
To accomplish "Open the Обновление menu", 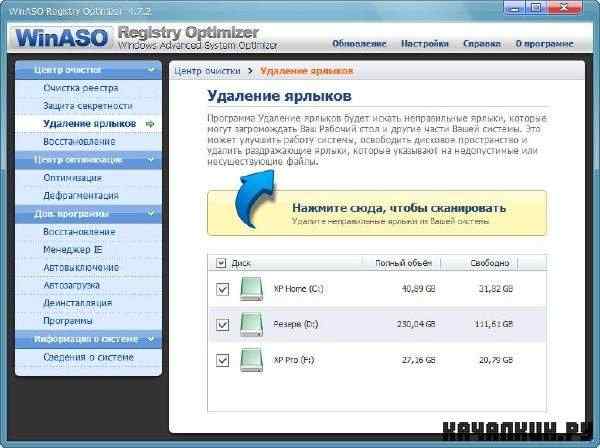I will coord(359,44).
